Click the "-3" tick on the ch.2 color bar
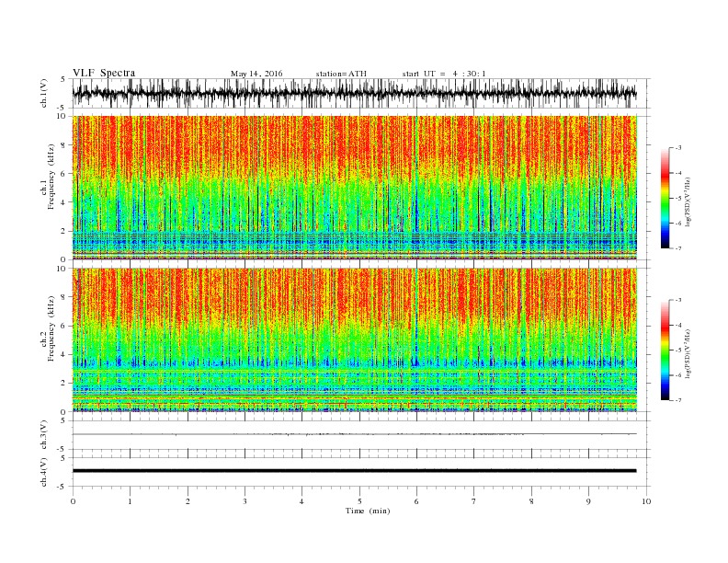This screenshot has width=728, height=563. 678,300
